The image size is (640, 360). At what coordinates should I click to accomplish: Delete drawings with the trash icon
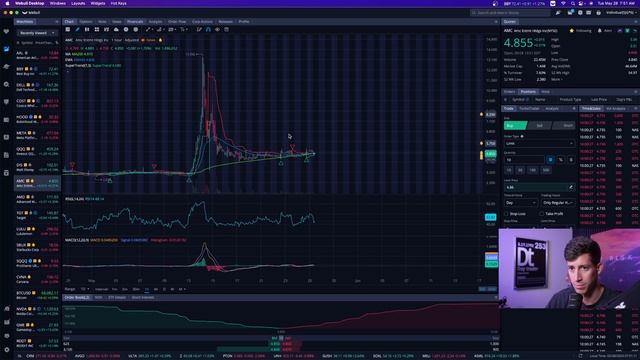227,29
